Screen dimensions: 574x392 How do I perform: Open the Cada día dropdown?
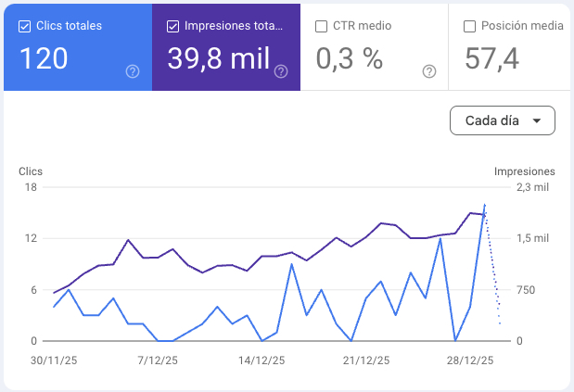(x=502, y=120)
